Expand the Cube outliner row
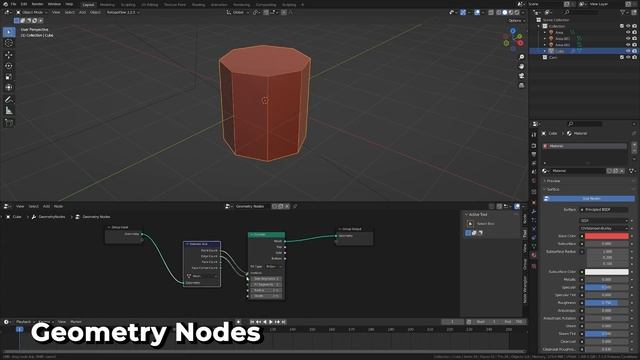This screenshot has width=640, height=360. [544, 51]
